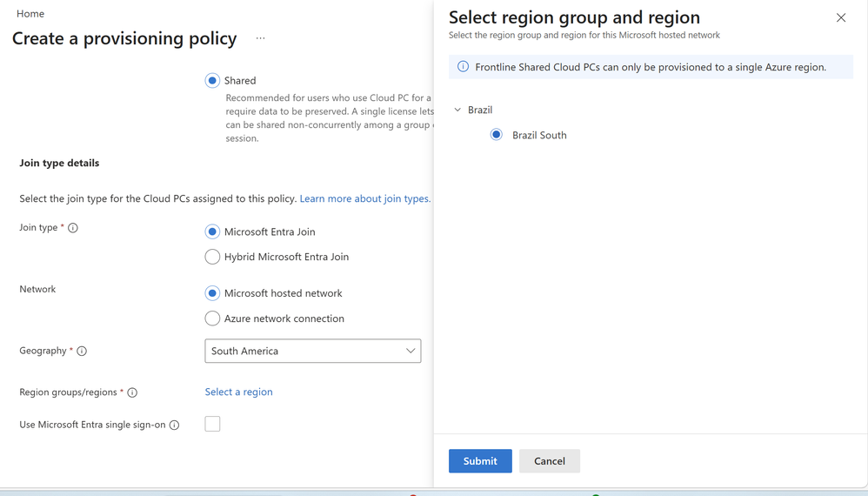Collapse the Brazil region group
This screenshot has width=868, height=496.
457,111
